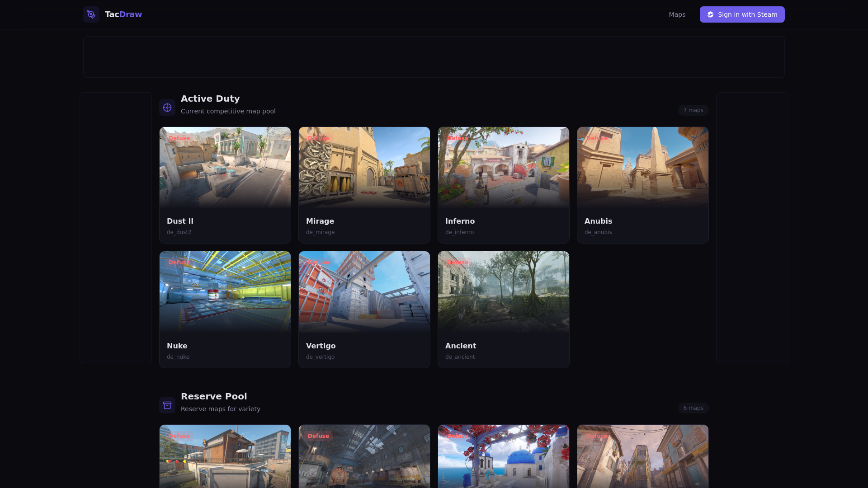Open the Reserve Pool narrow-street map thumbnail
This screenshot has width=868, height=488.
pos(643,456)
